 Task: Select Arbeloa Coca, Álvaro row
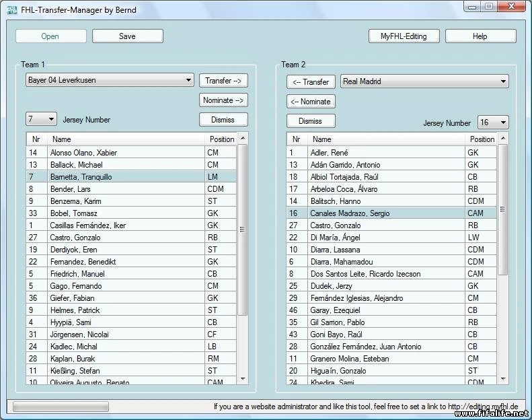pyautogui.click(x=392, y=189)
